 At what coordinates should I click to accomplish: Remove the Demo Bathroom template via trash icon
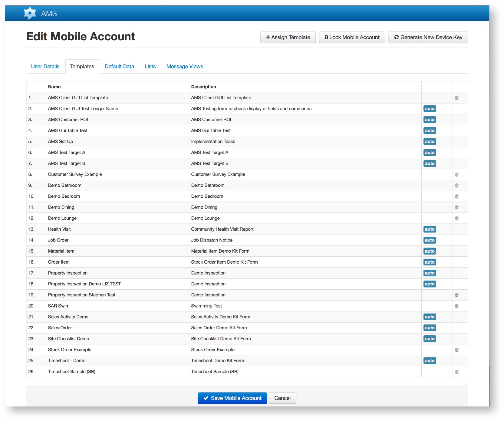pyautogui.click(x=456, y=185)
